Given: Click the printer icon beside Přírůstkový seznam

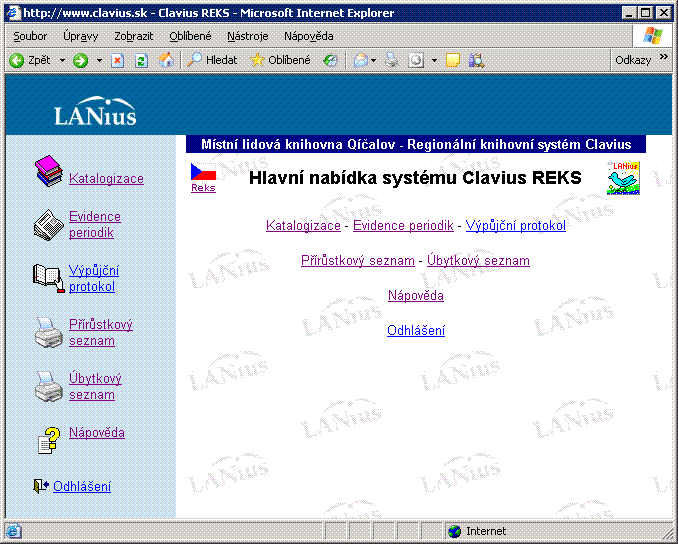Looking at the screenshot, I should [x=49, y=333].
